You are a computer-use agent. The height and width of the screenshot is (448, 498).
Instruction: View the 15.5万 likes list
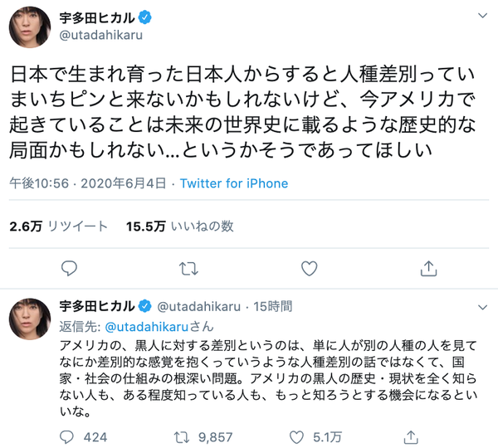click(x=179, y=226)
